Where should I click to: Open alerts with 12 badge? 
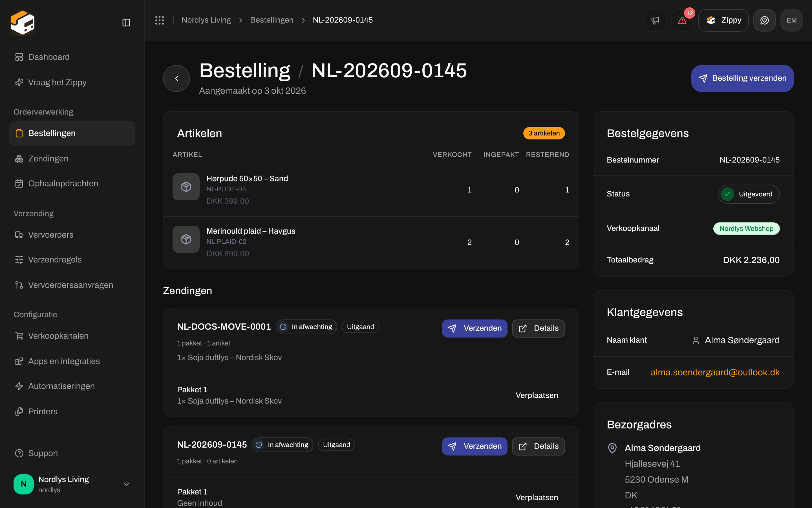tap(682, 20)
